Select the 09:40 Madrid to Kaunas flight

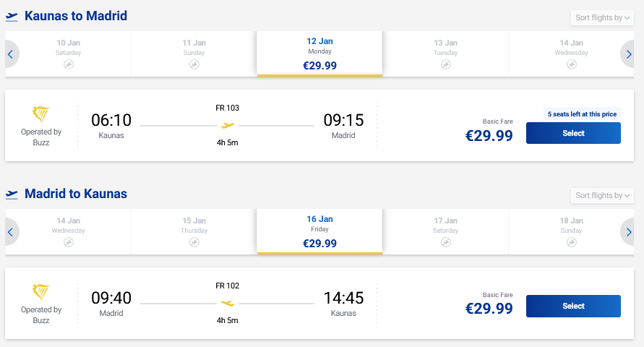pyautogui.click(x=573, y=306)
